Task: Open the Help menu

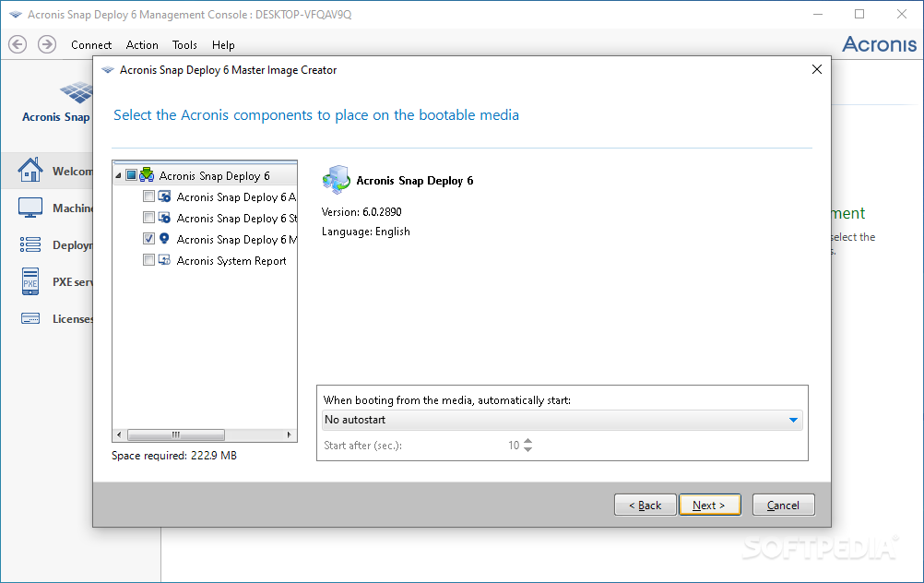Action: pyautogui.click(x=223, y=45)
